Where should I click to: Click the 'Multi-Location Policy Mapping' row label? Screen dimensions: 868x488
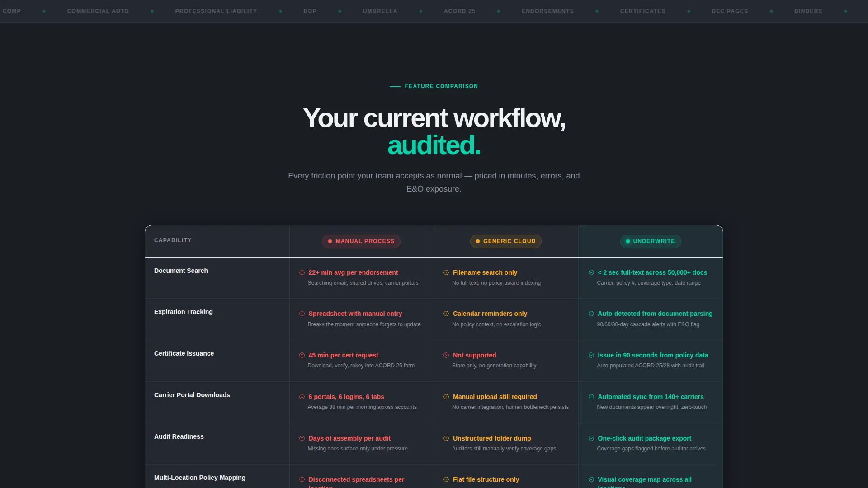[200, 478]
